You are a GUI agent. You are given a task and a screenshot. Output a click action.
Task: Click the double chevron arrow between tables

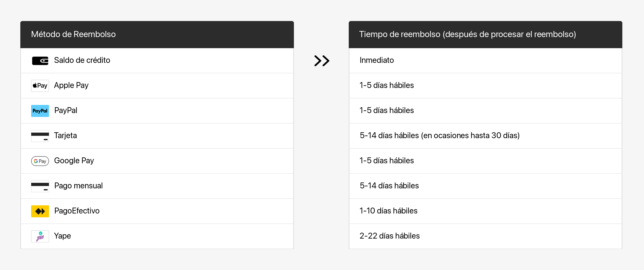coord(321,61)
